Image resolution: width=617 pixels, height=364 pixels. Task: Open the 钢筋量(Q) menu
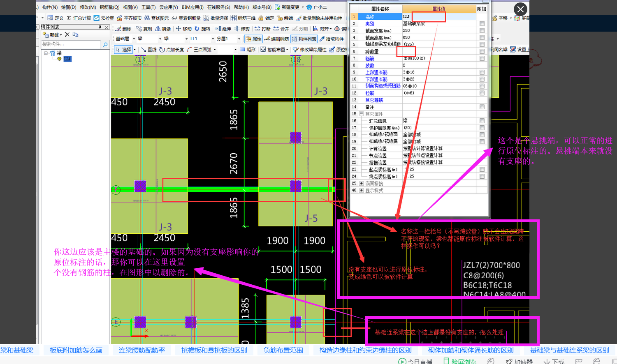(109, 7)
